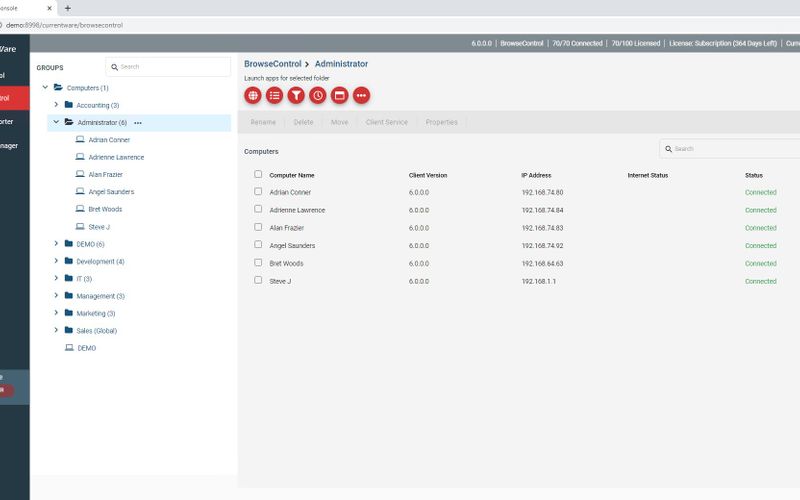This screenshot has width=800, height=500.
Task: Expand the Sales (Global) group
Action: coord(57,330)
